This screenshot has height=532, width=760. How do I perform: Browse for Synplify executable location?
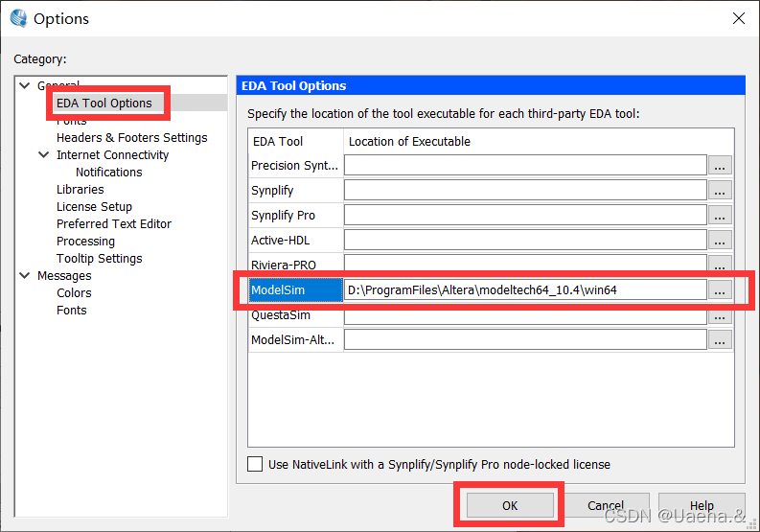(x=720, y=190)
